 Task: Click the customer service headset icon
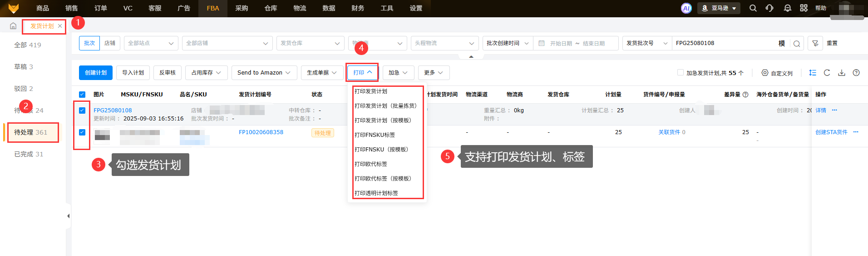click(769, 8)
